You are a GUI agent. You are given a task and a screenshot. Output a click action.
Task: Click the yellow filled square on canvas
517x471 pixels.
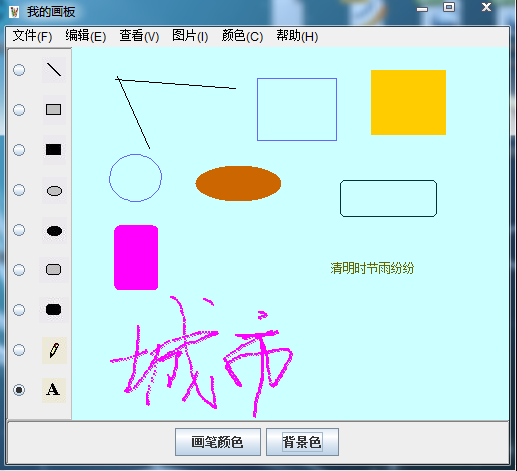coord(408,102)
